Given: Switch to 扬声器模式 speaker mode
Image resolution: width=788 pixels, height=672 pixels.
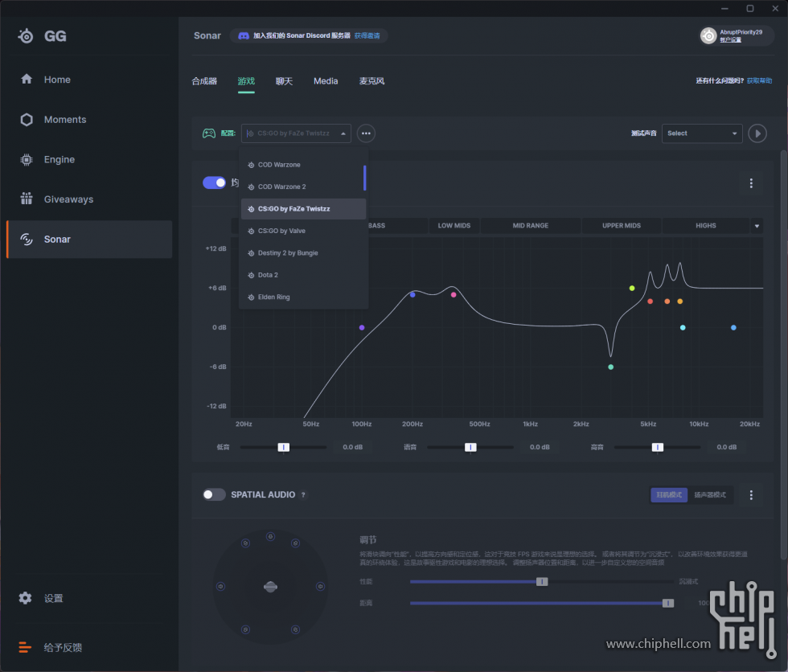Looking at the screenshot, I should [x=709, y=494].
